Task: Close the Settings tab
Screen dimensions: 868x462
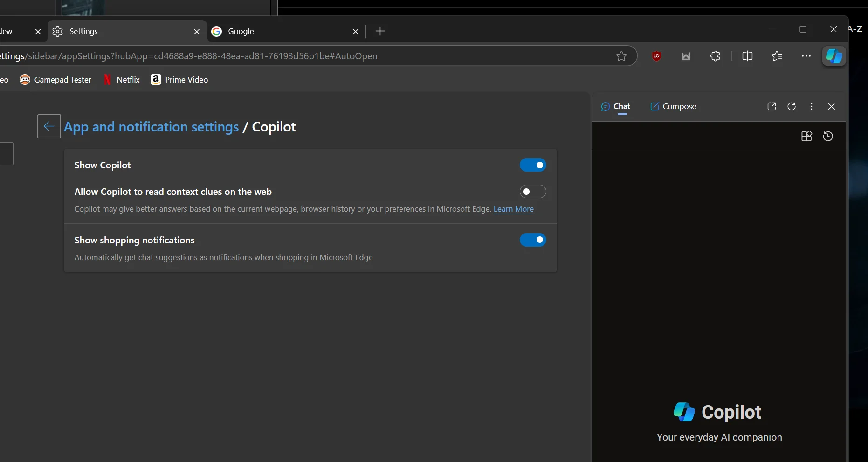Action: click(197, 32)
